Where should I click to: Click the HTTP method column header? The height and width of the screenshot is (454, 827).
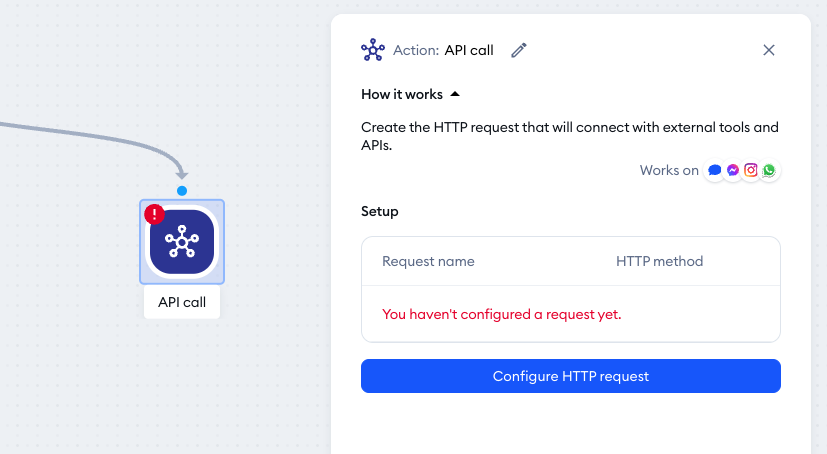point(659,262)
